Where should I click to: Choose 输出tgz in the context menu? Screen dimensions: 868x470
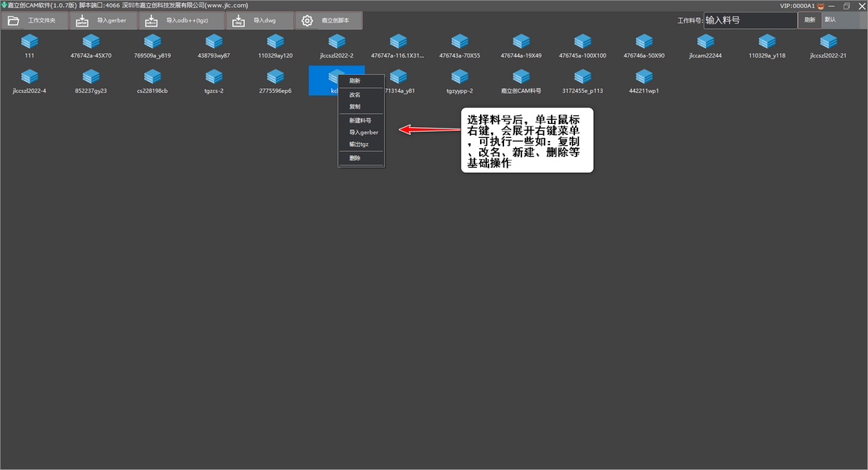tap(361, 144)
